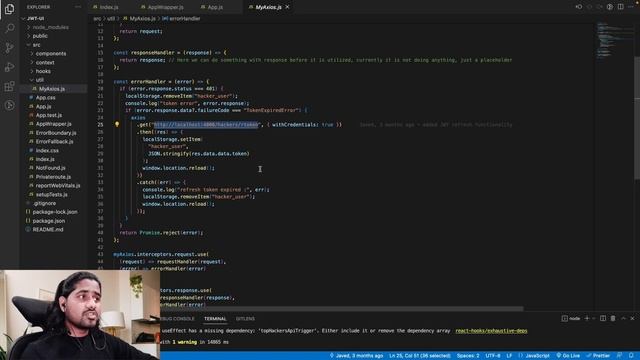Expand the context folder
Image resolution: width=640 pixels, height=360 pixels.
(x=45, y=62)
